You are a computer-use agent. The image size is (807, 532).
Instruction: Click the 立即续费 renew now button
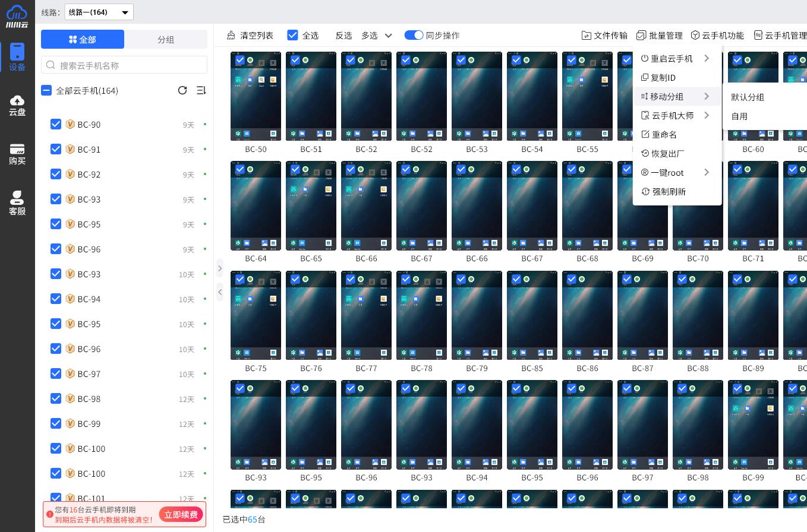point(181,514)
